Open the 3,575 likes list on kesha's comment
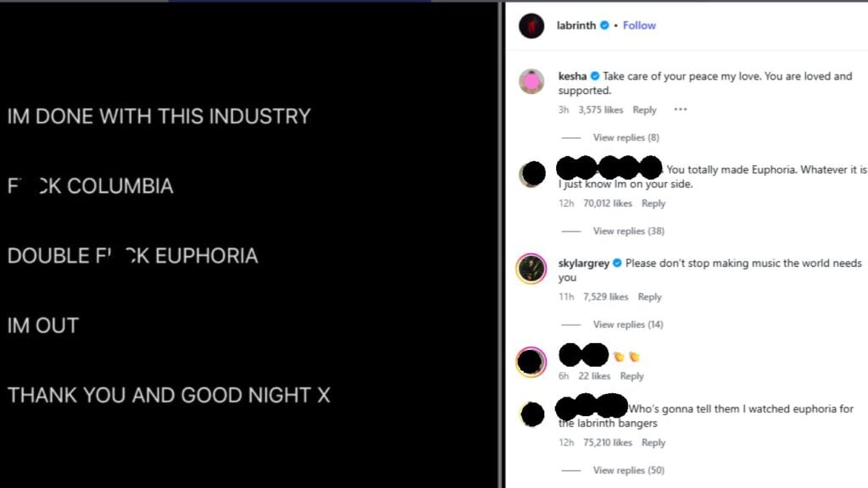Screen dimensions: 868x488 [600, 110]
